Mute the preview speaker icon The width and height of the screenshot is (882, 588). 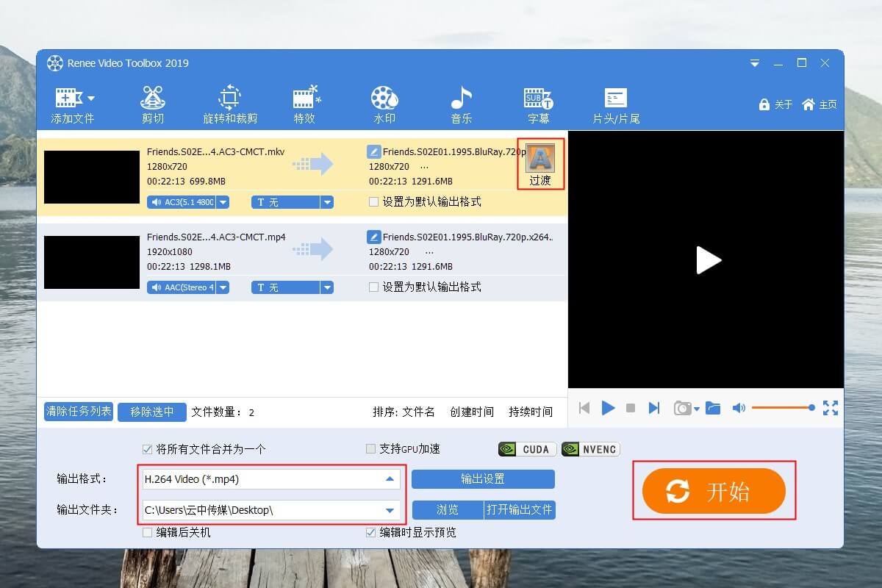point(739,408)
